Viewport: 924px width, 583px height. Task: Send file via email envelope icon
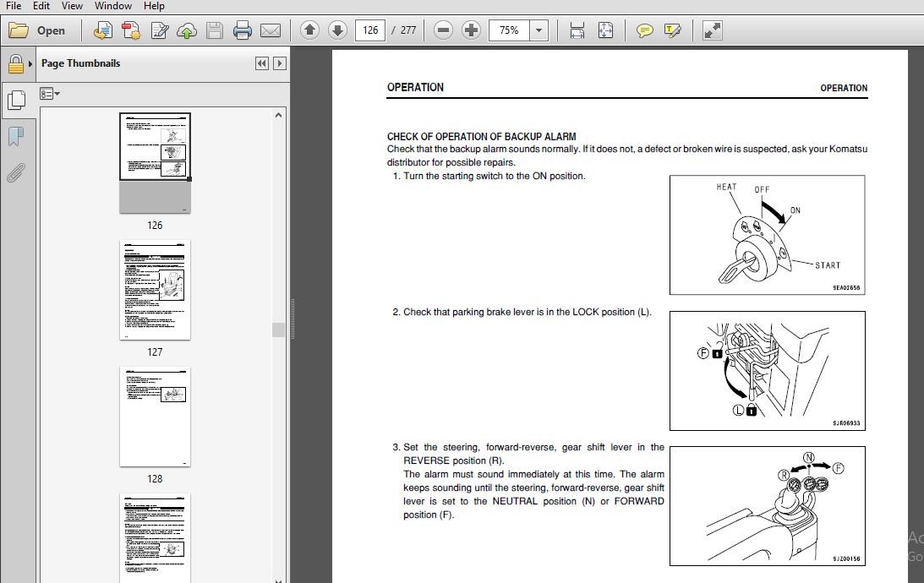coord(271,30)
